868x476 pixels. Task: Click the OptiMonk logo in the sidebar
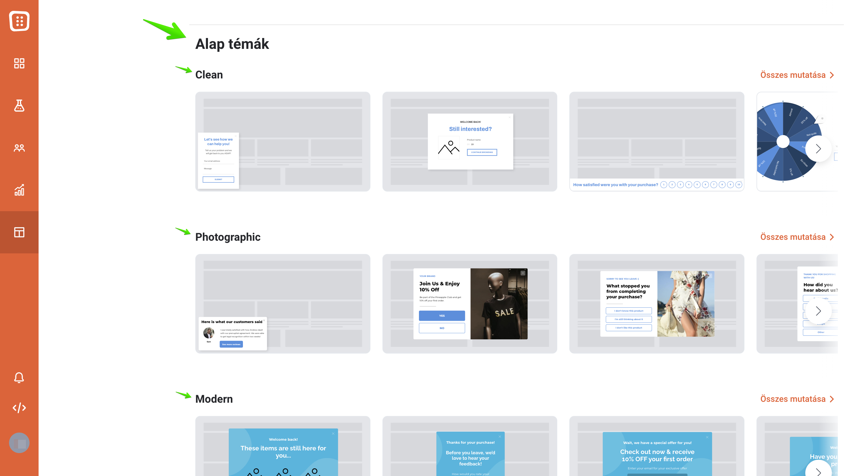pyautogui.click(x=19, y=21)
